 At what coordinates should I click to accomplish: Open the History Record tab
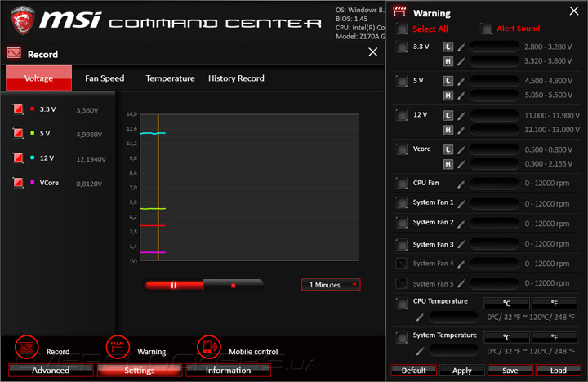236,78
